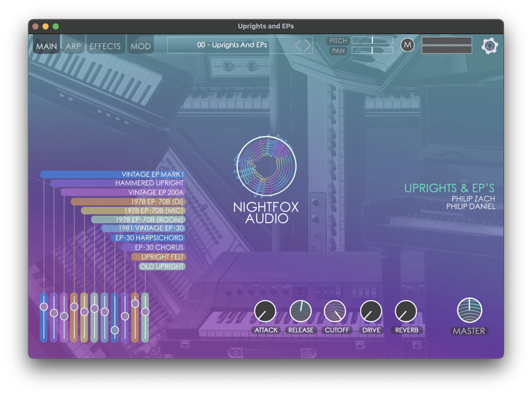
Task: Click the round M button
Action: (x=408, y=45)
